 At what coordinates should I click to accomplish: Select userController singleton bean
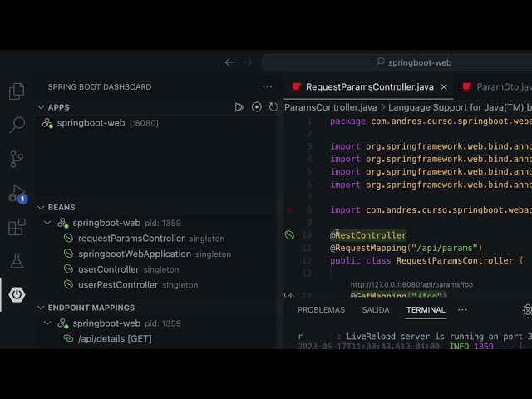(x=156, y=269)
